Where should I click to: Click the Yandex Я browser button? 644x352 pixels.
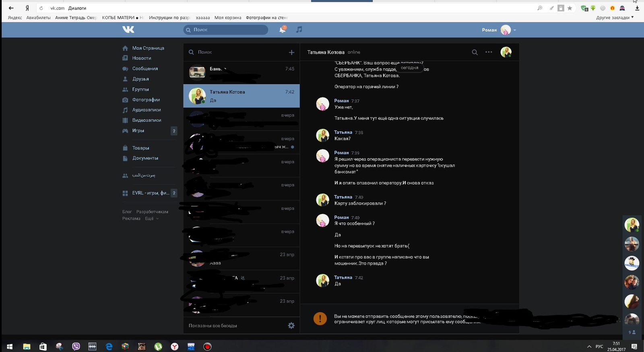click(27, 8)
